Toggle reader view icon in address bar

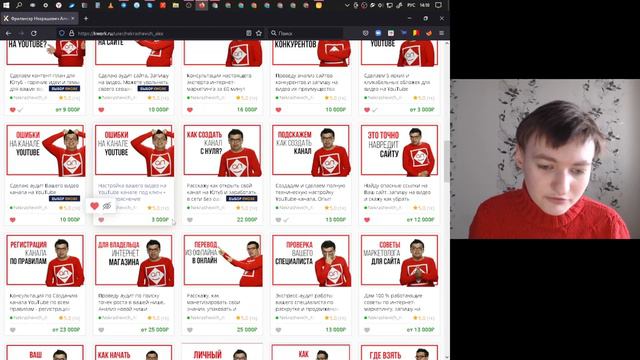pyautogui.click(x=249, y=33)
